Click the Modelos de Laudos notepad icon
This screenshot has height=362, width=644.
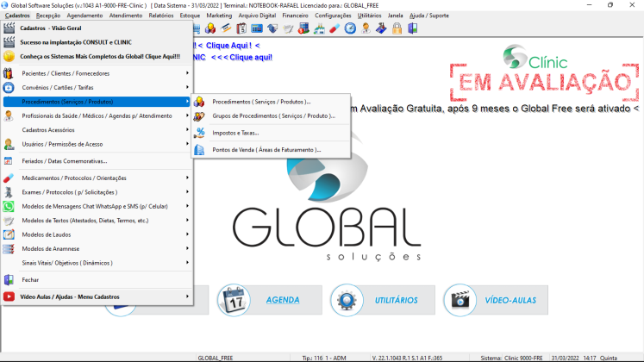coord(9,234)
